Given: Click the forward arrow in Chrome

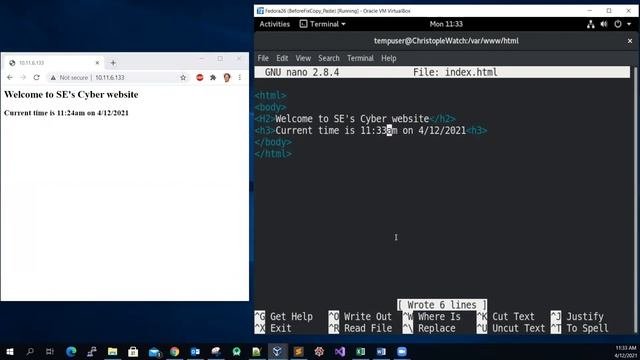Looking at the screenshot, I should [23, 77].
